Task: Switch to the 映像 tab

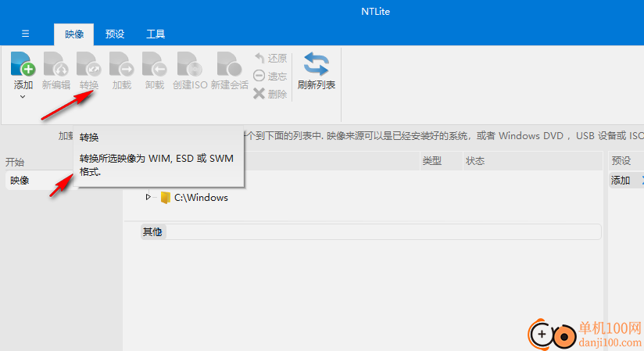Action: click(x=74, y=34)
